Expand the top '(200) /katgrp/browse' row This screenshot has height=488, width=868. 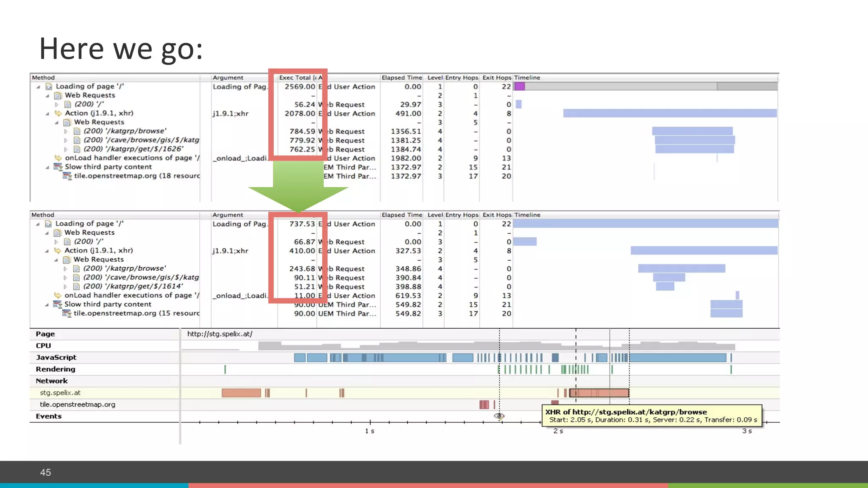click(x=66, y=131)
